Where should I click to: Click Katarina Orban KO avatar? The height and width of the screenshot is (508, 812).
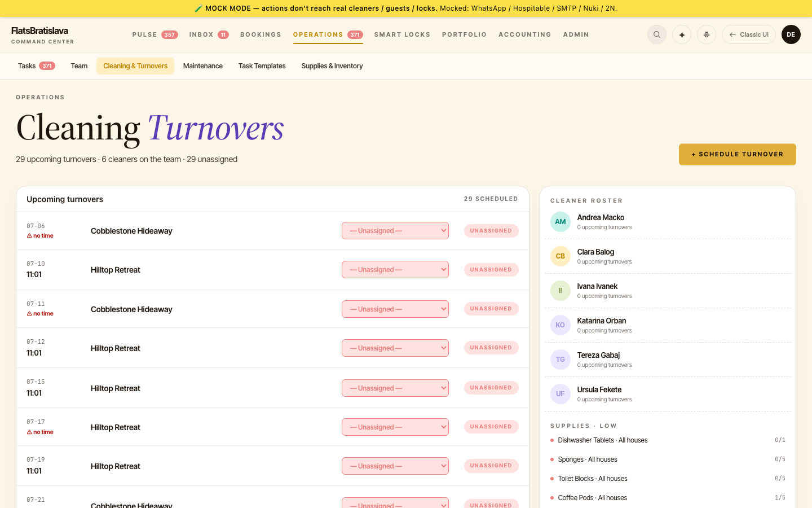tap(561, 325)
